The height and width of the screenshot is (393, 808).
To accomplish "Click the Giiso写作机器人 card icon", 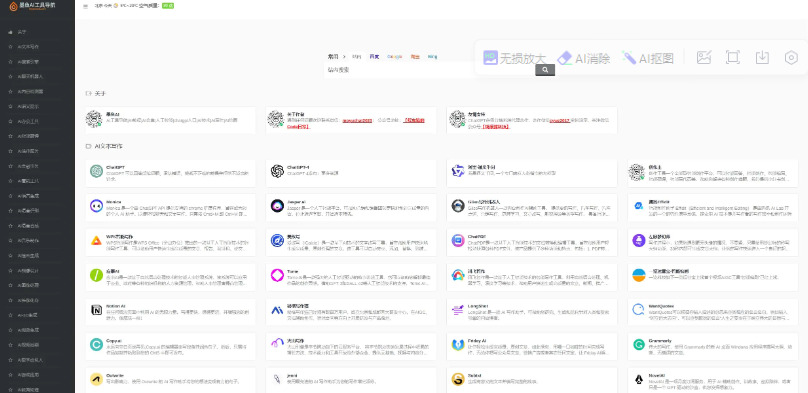I will (458, 206).
